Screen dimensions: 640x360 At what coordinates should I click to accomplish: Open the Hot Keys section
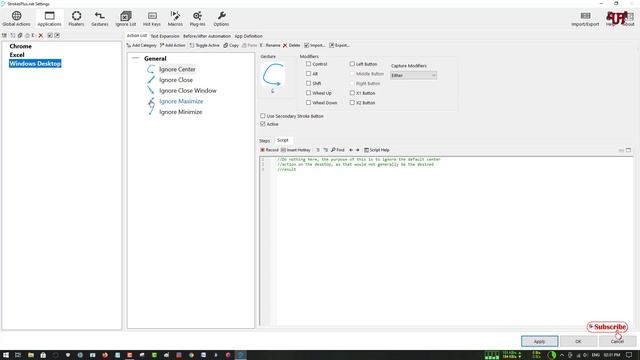(x=152, y=19)
